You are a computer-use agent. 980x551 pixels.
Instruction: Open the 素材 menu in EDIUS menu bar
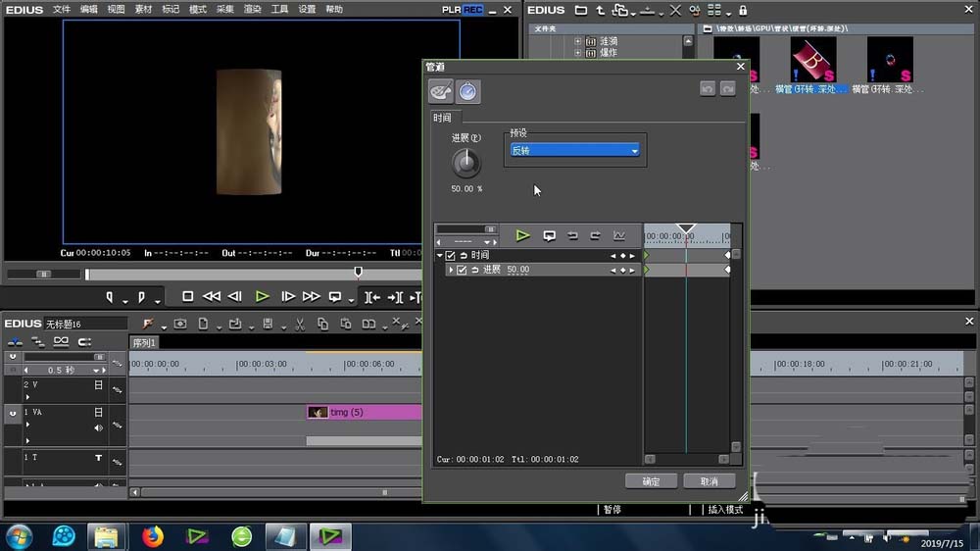tap(143, 10)
